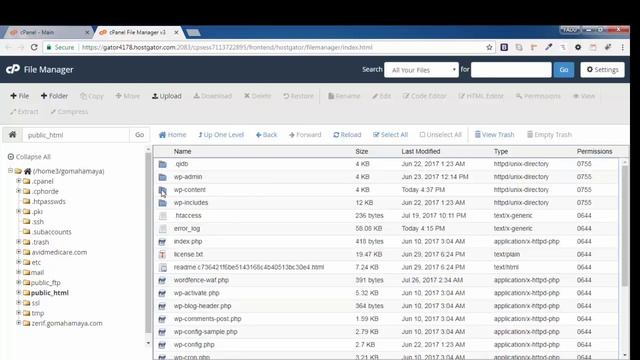Navigate Back in file manager
The height and width of the screenshot is (360, 640).
point(267,135)
